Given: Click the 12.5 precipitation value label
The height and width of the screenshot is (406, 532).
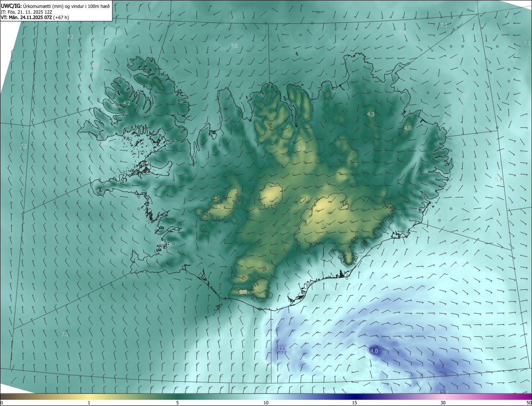Looking at the screenshot, I should pyautogui.click(x=283, y=349).
